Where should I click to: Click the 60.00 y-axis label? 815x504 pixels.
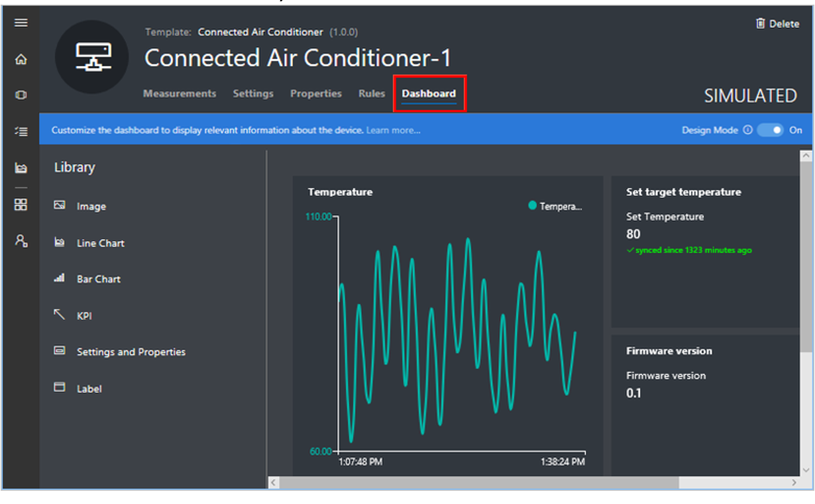pyautogui.click(x=321, y=452)
